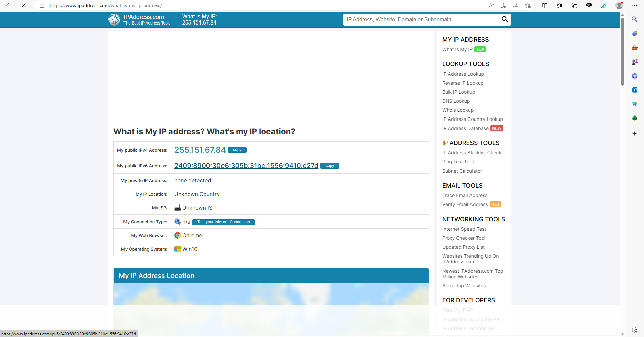Open Verify Email Address tool
Screen dimensions: 644x337
coord(465,204)
